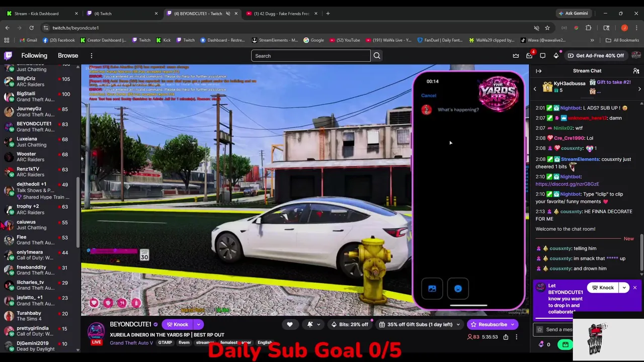Open Whispers speech bubble icon
This screenshot has height=362, width=644.
click(543, 56)
